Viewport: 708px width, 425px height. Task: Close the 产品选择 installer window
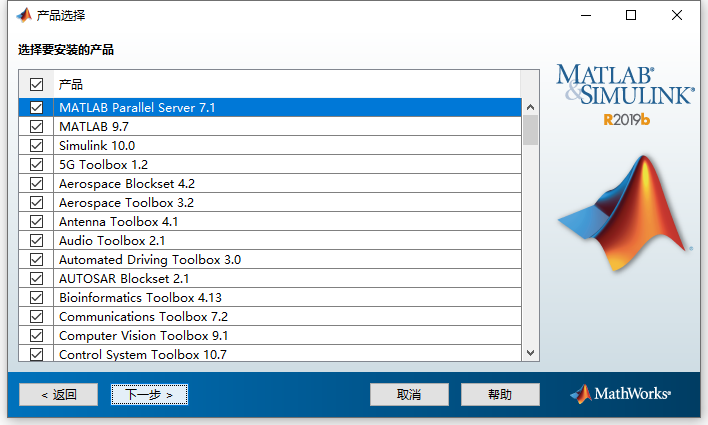tap(677, 15)
